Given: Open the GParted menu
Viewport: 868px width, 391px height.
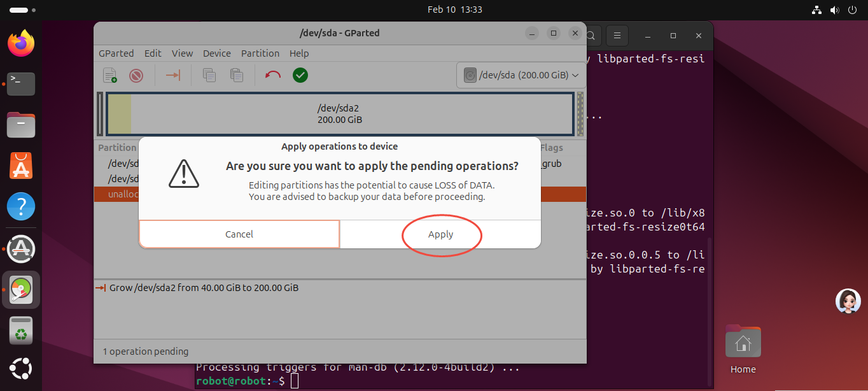Looking at the screenshot, I should (116, 53).
